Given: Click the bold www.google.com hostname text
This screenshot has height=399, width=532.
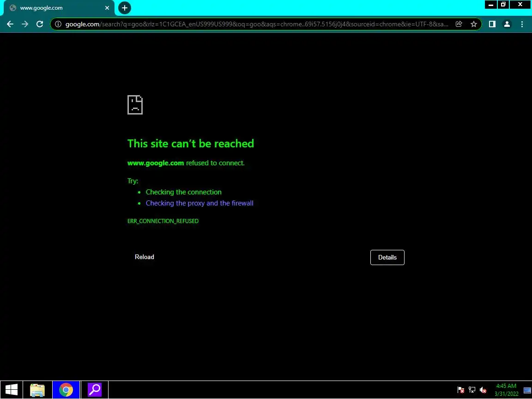Looking at the screenshot, I should [x=155, y=163].
